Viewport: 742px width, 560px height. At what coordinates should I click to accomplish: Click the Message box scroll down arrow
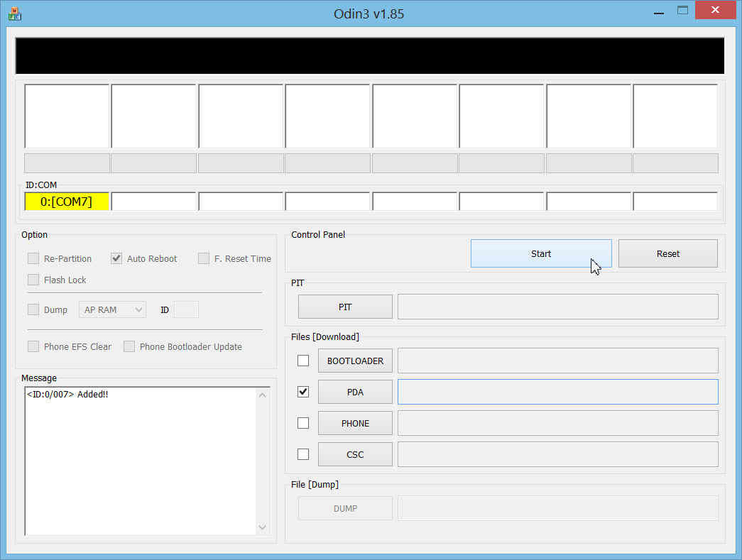(x=263, y=527)
